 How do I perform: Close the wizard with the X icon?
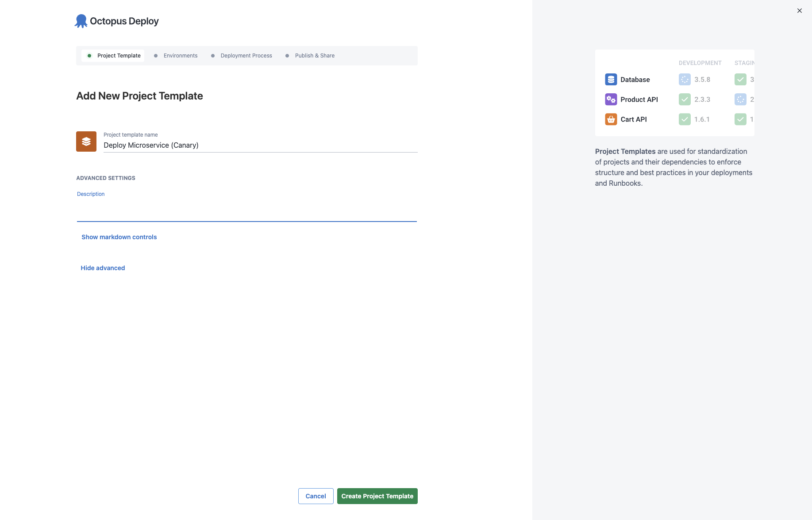[x=799, y=11]
